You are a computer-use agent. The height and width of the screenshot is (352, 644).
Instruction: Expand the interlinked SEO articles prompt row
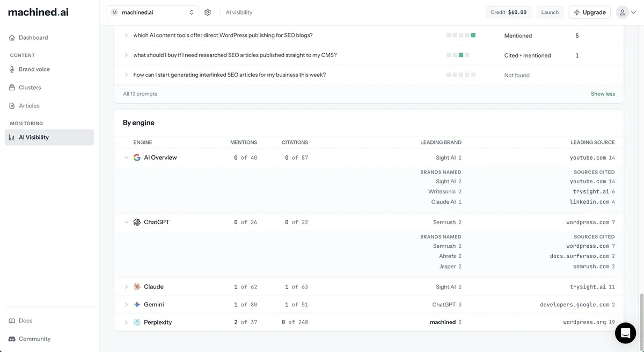[127, 75]
